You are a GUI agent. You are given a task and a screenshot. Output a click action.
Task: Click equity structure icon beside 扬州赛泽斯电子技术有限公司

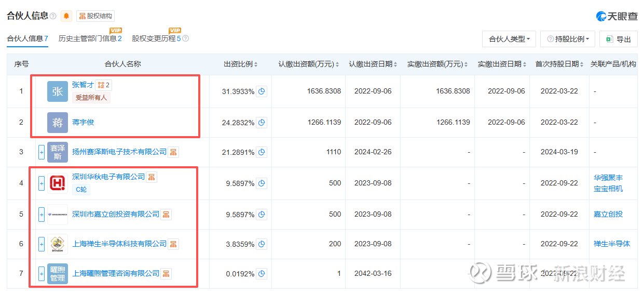click(x=173, y=152)
